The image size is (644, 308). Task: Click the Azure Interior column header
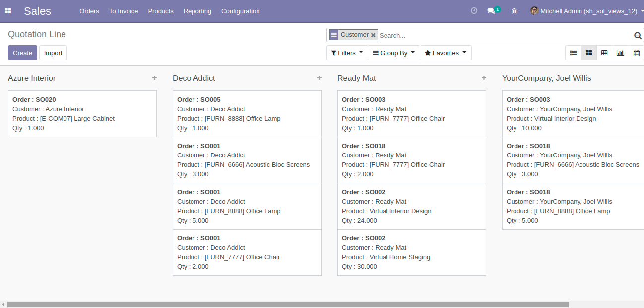click(32, 78)
